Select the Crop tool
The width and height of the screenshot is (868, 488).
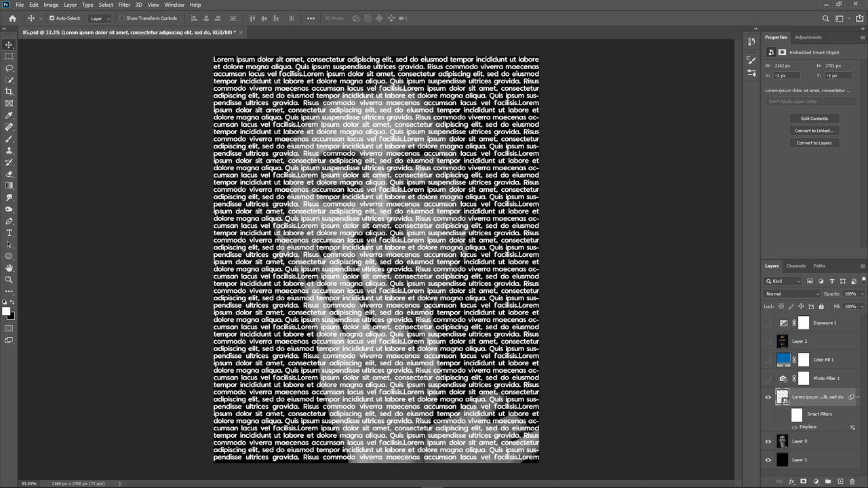click(9, 91)
